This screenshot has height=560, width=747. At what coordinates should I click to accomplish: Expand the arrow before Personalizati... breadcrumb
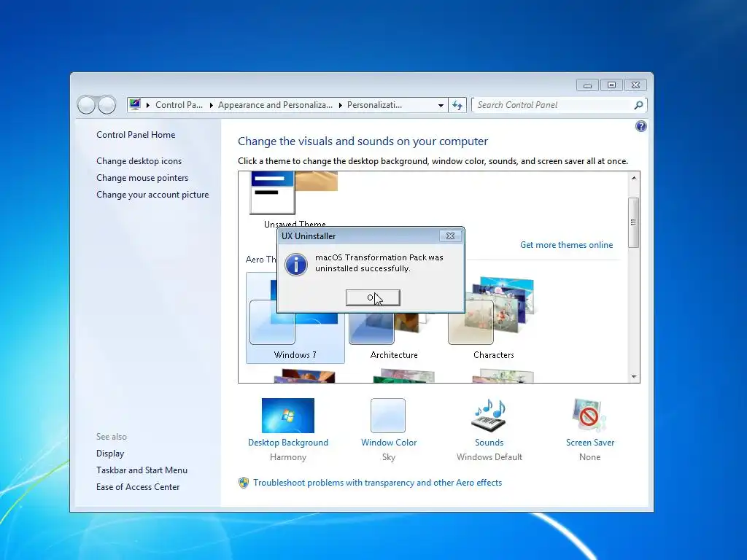[340, 105]
